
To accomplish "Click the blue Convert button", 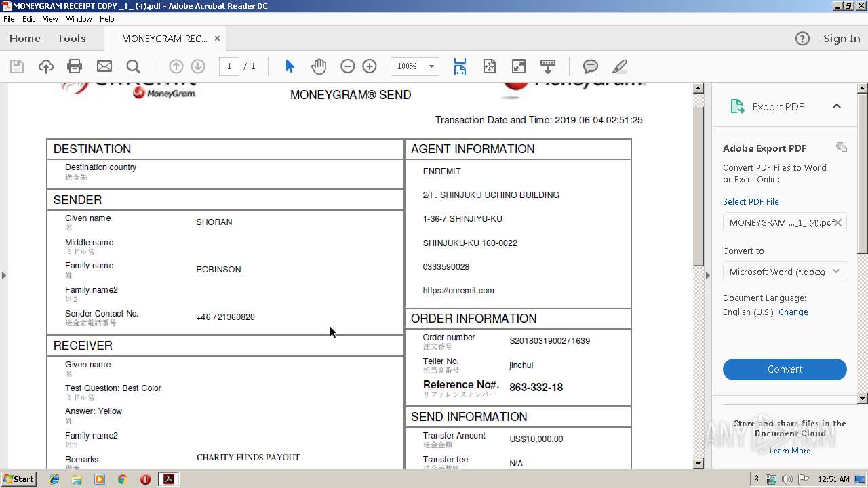I will click(x=785, y=369).
